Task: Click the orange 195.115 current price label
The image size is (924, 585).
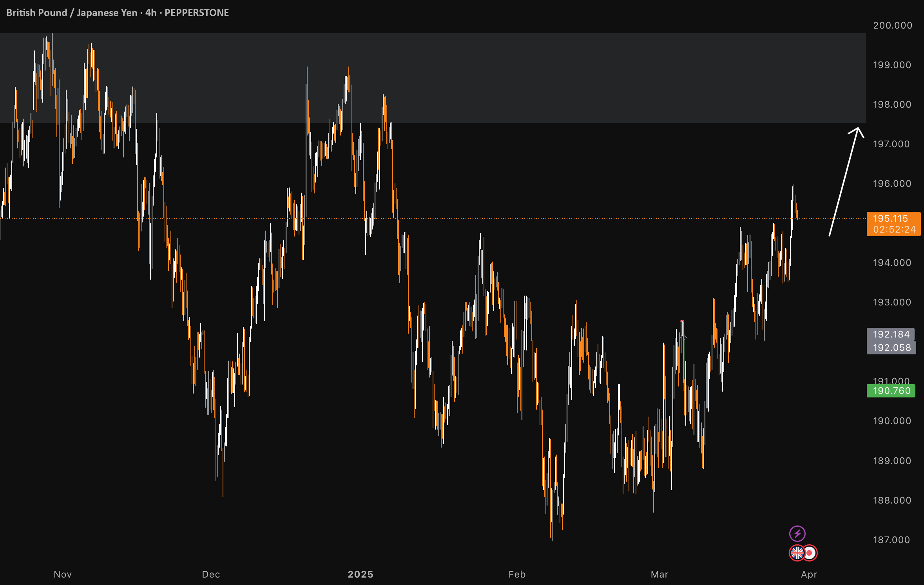Action: coord(893,224)
